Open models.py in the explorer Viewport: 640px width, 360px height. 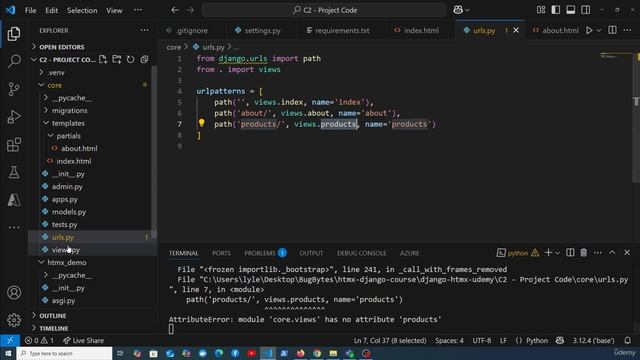69,212
